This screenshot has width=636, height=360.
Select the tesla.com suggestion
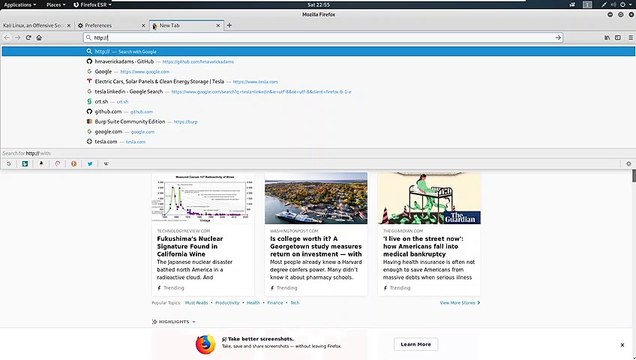[x=318, y=141]
